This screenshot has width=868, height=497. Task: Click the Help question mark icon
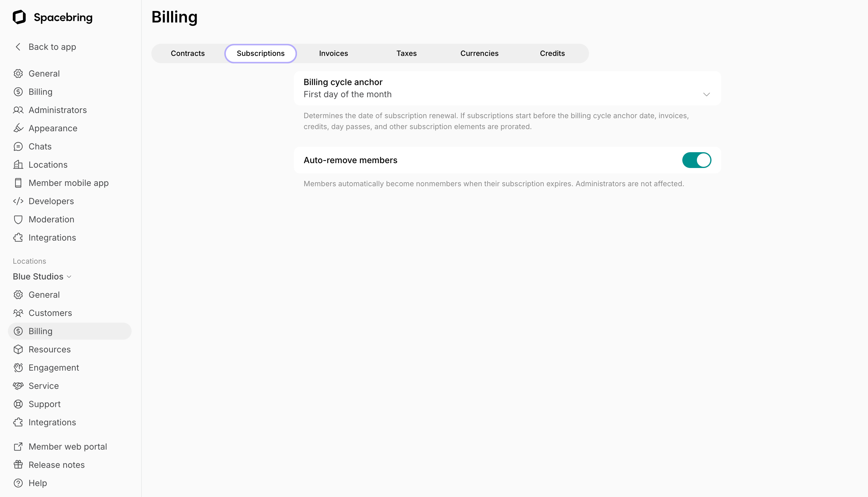coord(18,483)
